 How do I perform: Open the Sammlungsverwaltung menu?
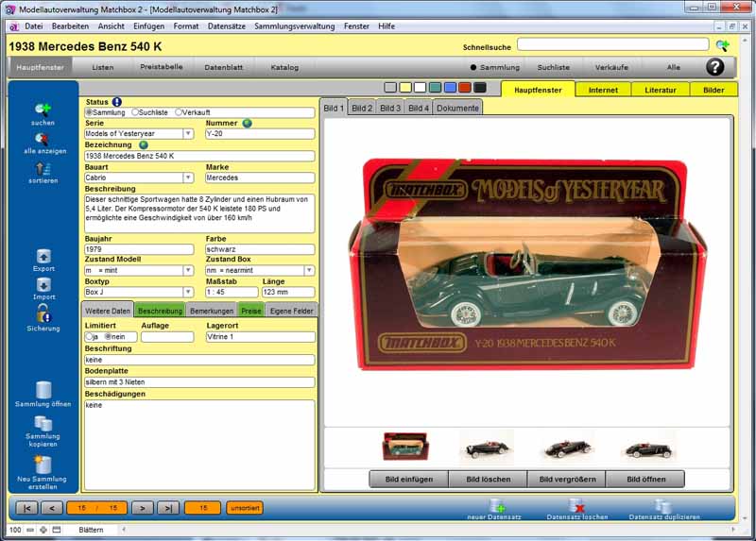[x=294, y=25]
